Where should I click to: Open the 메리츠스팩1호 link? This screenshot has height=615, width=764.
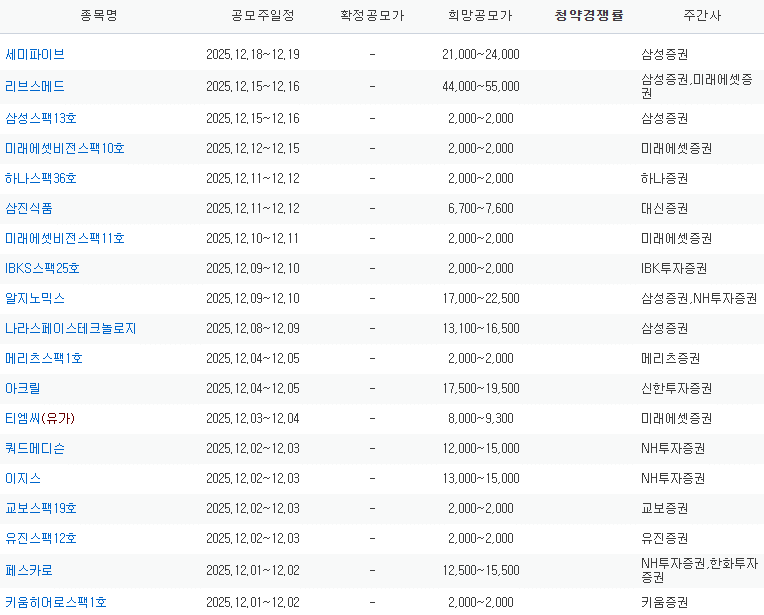44,359
